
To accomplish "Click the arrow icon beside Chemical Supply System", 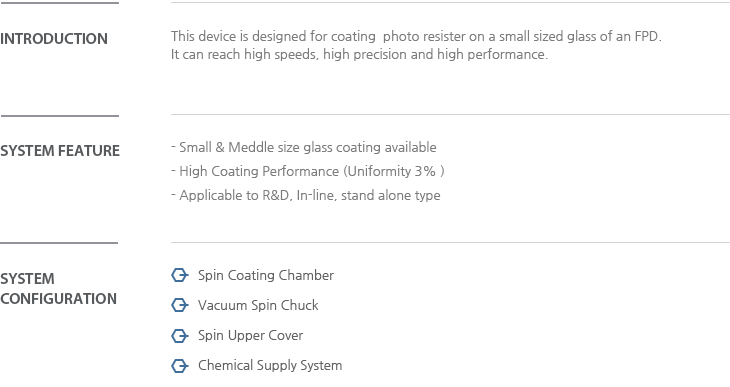I will tap(180, 366).
